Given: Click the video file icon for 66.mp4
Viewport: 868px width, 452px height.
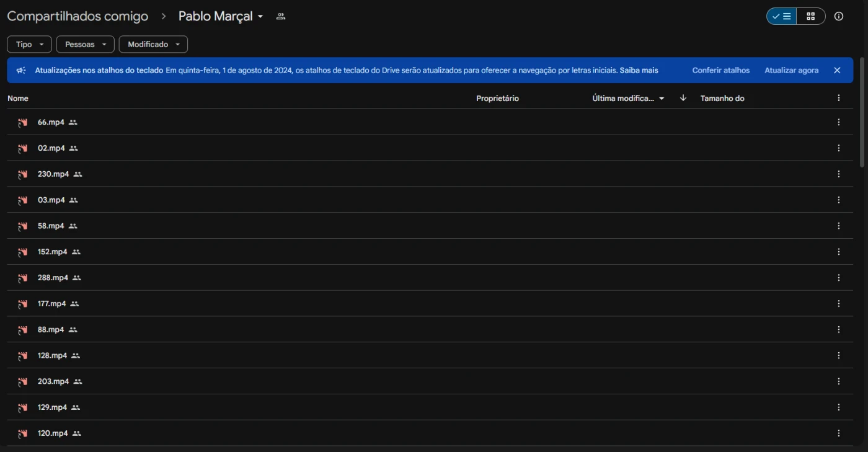Looking at the screenshot, I should pos(23,123).
